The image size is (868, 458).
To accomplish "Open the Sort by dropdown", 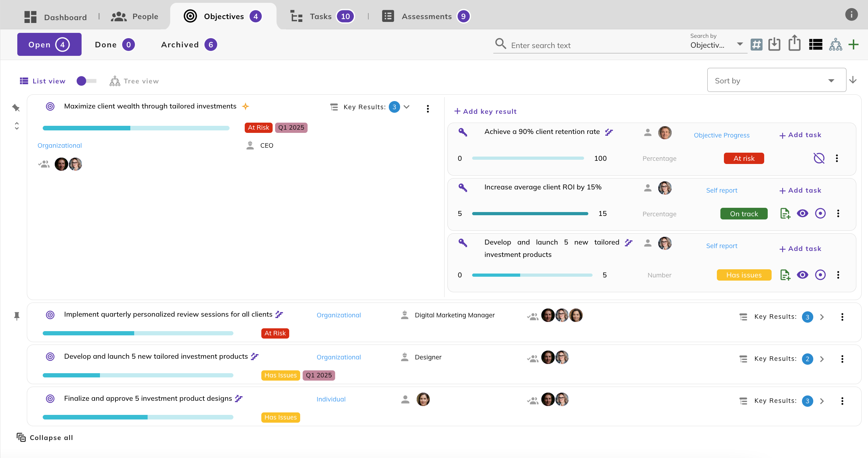I will pyautogui.click(x=776, y=81).
